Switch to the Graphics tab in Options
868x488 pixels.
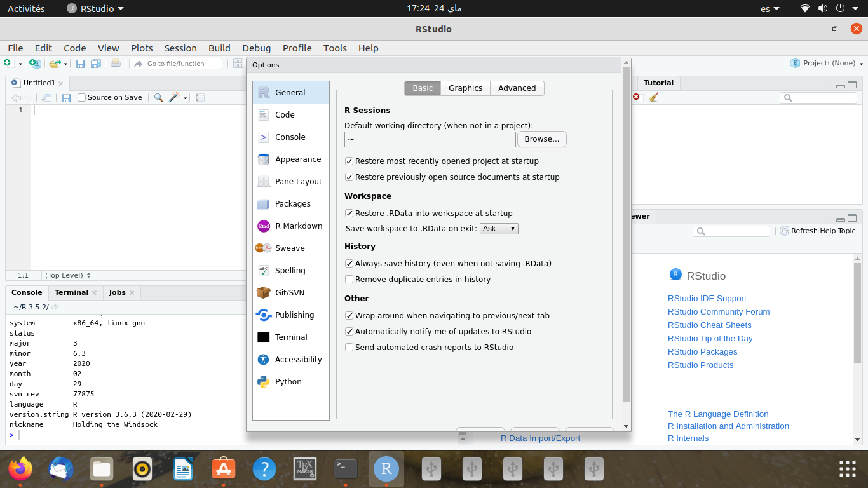pyautogui.click(x=466, y=88)
